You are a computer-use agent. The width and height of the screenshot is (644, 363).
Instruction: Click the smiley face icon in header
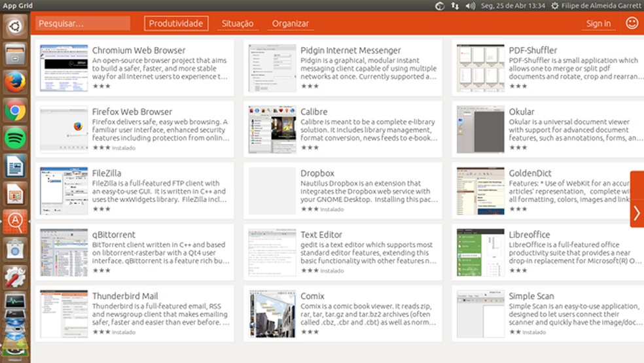(632, 23)
